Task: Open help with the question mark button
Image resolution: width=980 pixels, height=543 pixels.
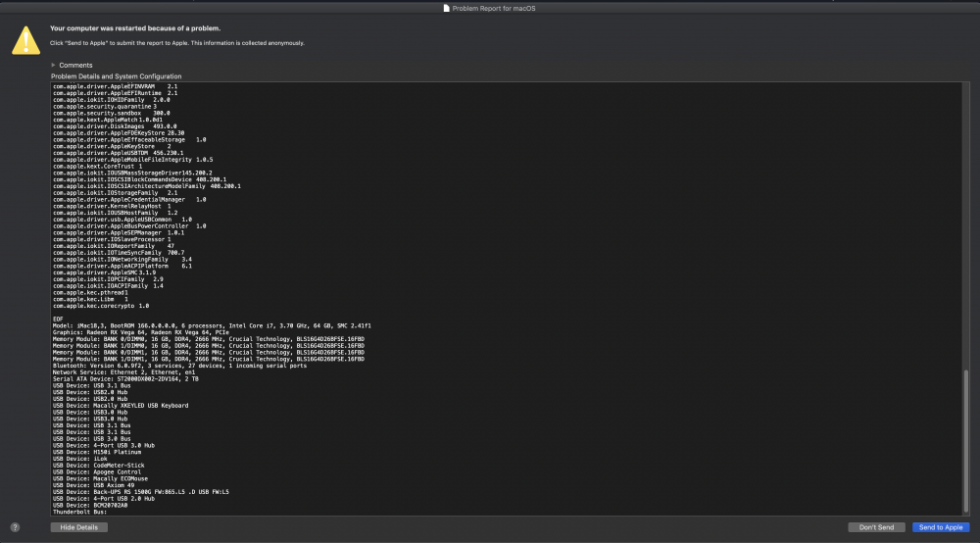Action: [15, 527]
